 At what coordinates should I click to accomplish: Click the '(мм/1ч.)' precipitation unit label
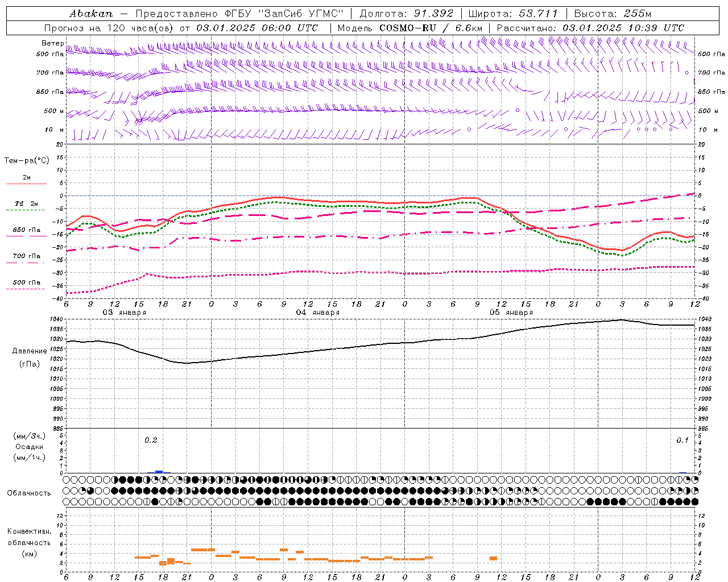30,458
